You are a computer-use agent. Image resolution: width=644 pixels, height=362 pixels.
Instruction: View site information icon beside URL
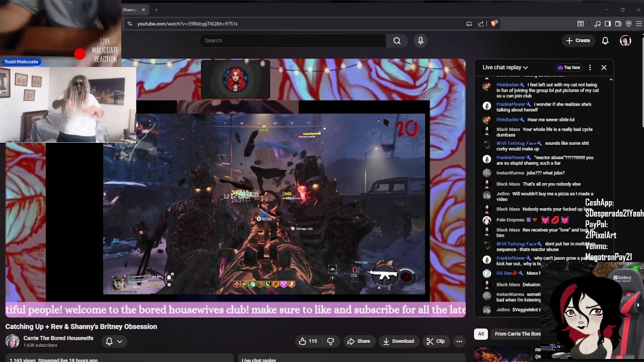coord(130,24)
